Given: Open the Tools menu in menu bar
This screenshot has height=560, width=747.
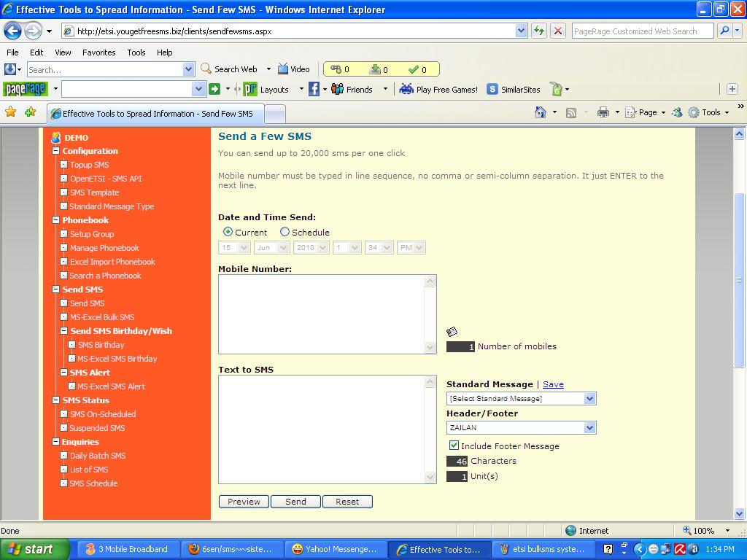Looking at the screenshot, I should [136, 52].
